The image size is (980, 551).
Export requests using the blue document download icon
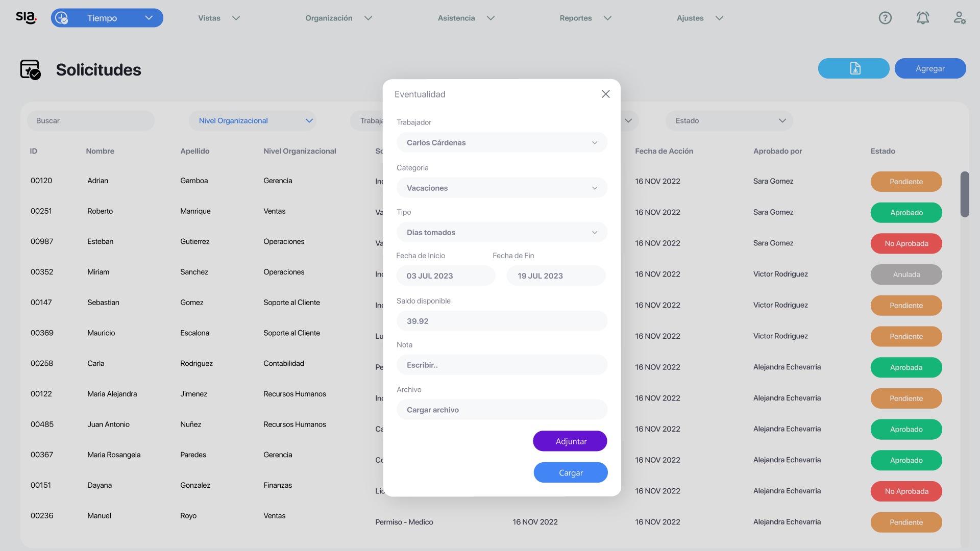[x=853, y=68]
